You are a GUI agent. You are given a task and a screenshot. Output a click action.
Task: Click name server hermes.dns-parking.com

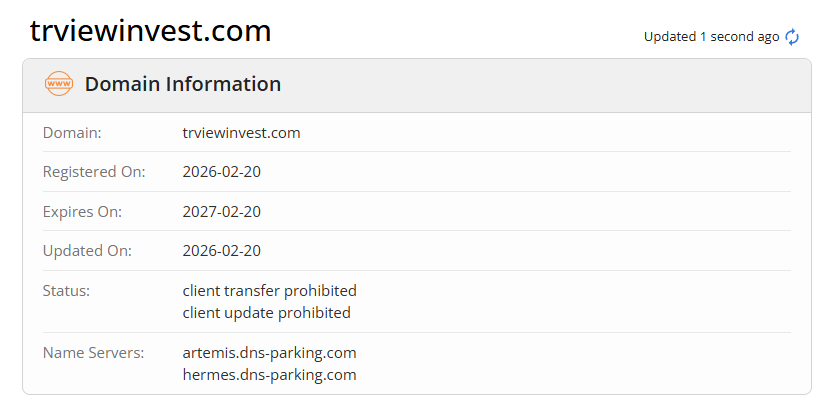tap(269, 375)
